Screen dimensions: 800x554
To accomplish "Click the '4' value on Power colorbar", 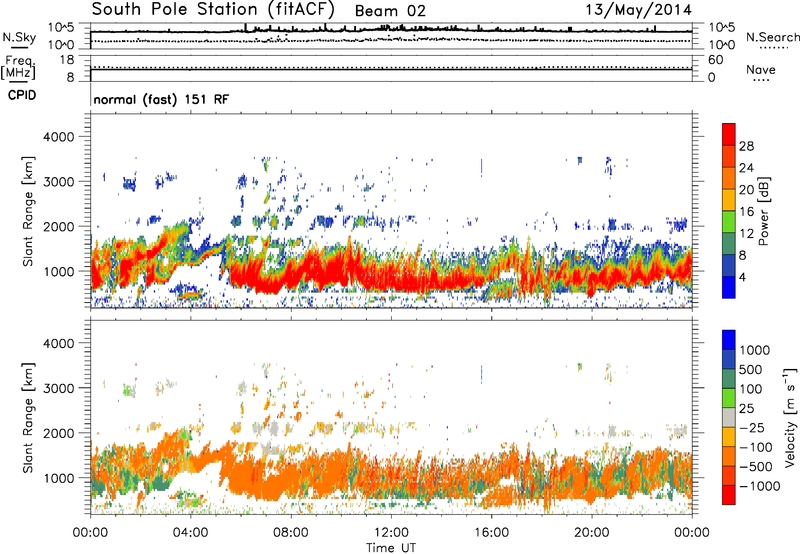I will [x=742, y=277].
